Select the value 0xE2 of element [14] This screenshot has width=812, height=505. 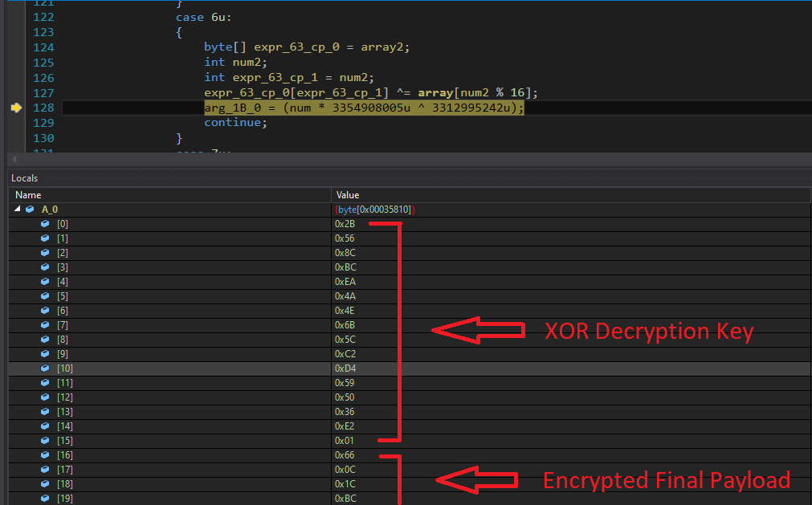pos(345,426)
